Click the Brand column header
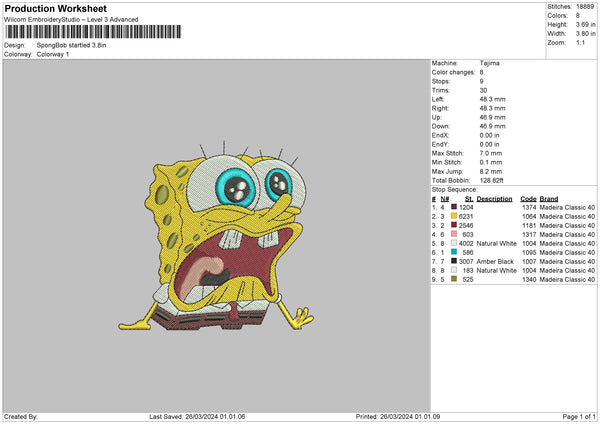The height and width of the screenshot is (424, 600). click(x=551, y=197)
